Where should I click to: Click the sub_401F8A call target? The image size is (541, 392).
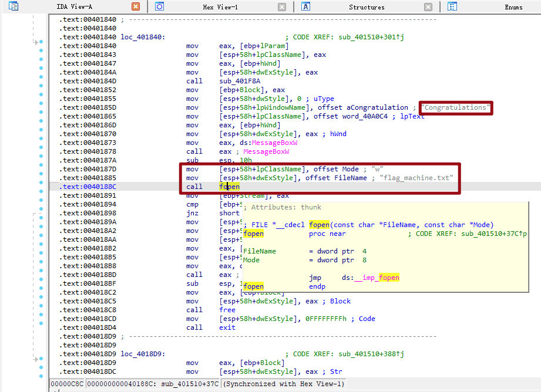pos(240,81)
